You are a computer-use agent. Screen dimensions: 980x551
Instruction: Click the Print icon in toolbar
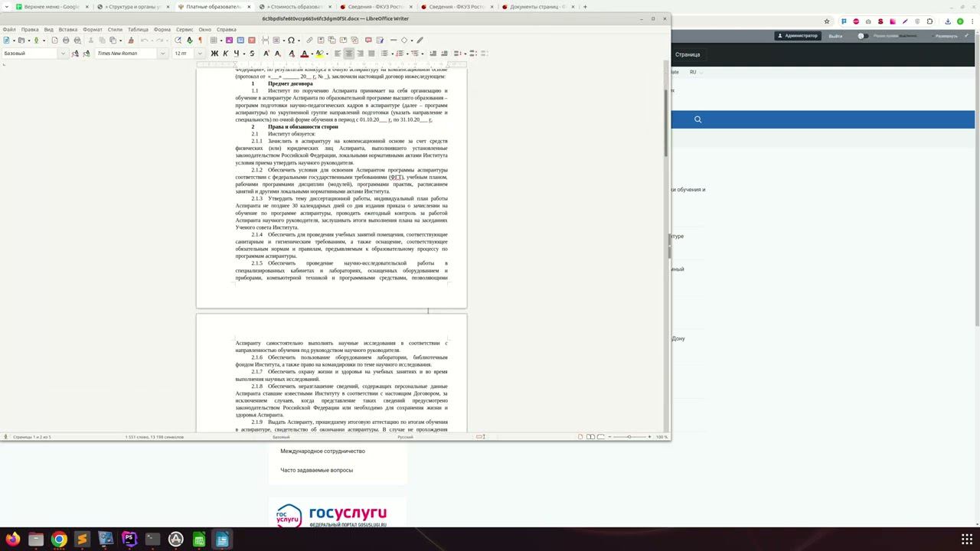point(66,40)
